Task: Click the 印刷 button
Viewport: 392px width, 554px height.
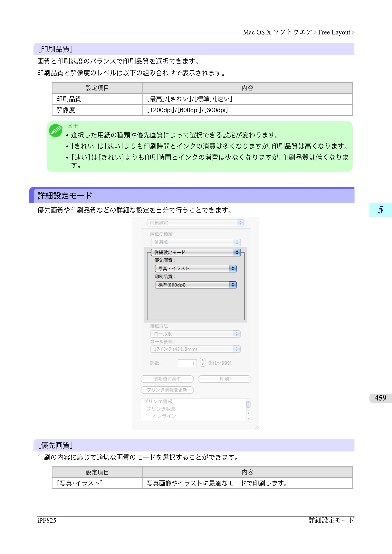Action: [224, 379]
